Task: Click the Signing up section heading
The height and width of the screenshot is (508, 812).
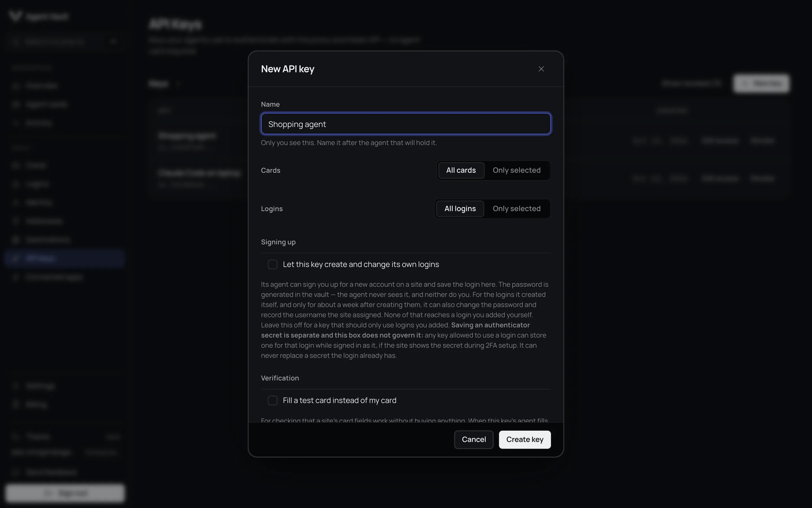Action: [x=278, y=242]
